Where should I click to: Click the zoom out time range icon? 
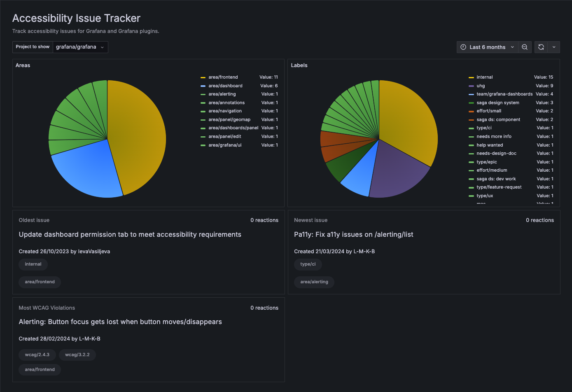coord(525,47)
